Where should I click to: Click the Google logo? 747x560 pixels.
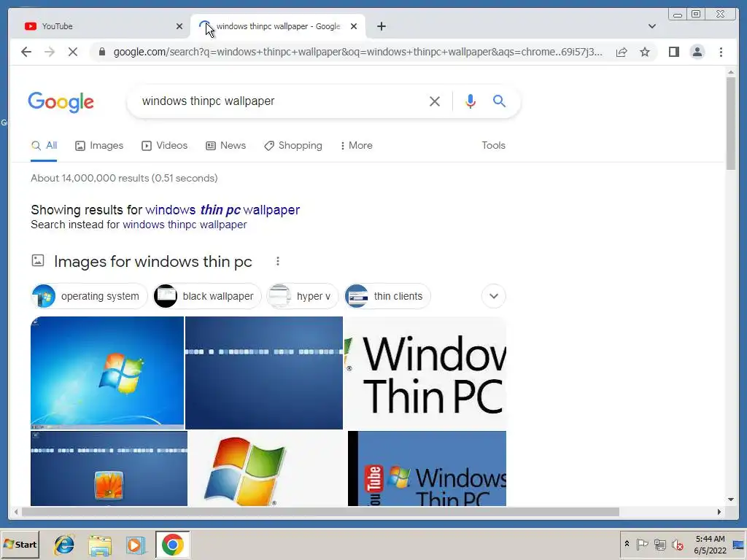click(x=61, y=102)
